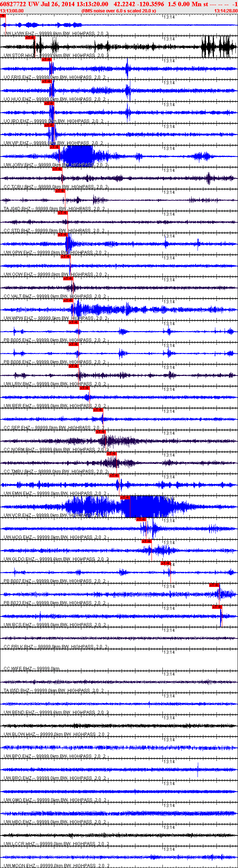
Task: Click the red pick flag on PB.B007 trace
Action: click(166, 563)
